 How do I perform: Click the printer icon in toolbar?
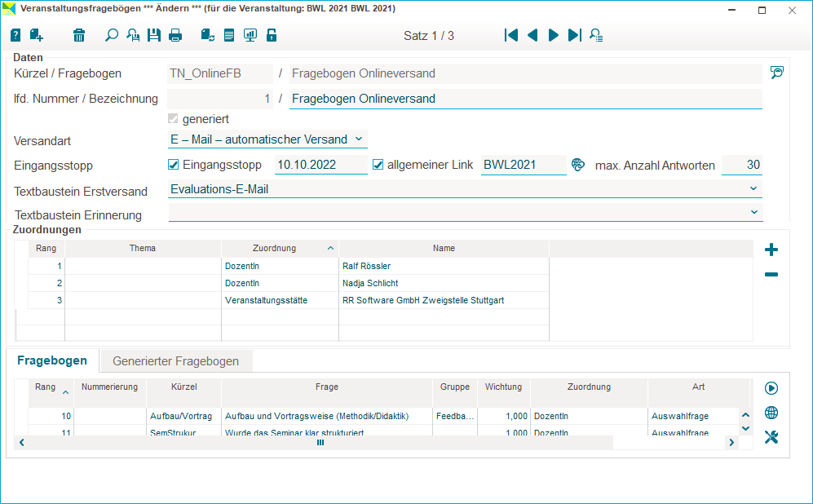tap(175, 35)
